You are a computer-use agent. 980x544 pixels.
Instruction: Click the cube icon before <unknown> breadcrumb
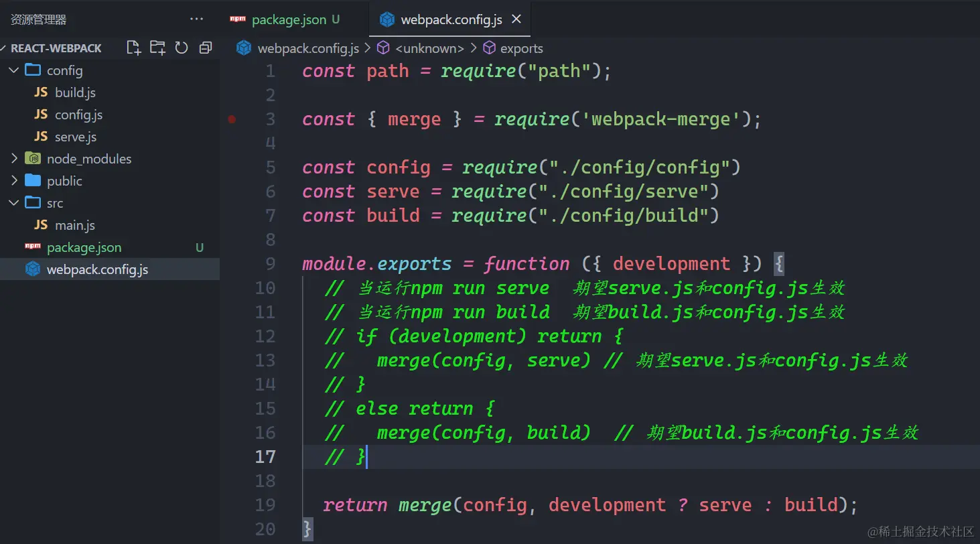coord(383,48)
